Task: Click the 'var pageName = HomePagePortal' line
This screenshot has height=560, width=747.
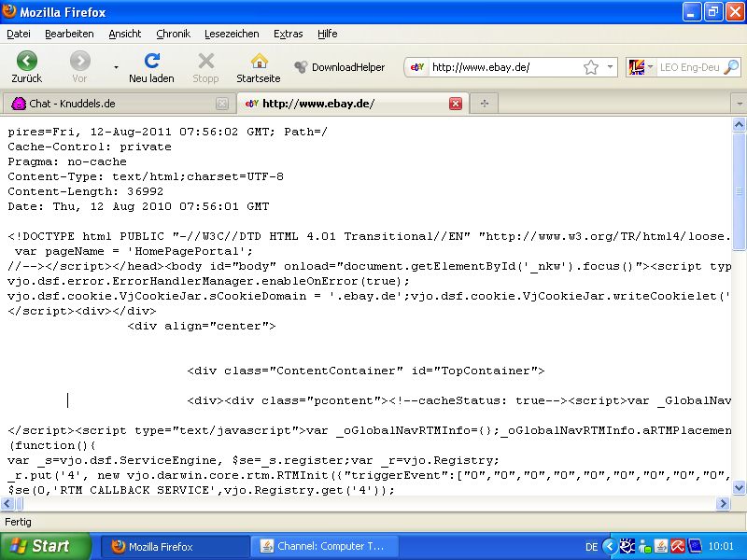Action: click(x=134, y=251)
